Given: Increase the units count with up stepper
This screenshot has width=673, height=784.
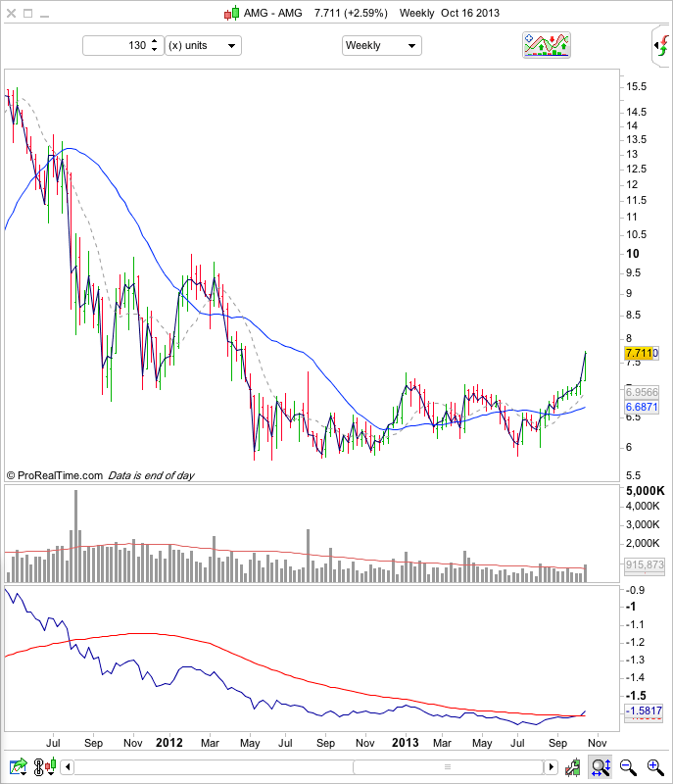Looking at the screenshot, I should [155, 41].
